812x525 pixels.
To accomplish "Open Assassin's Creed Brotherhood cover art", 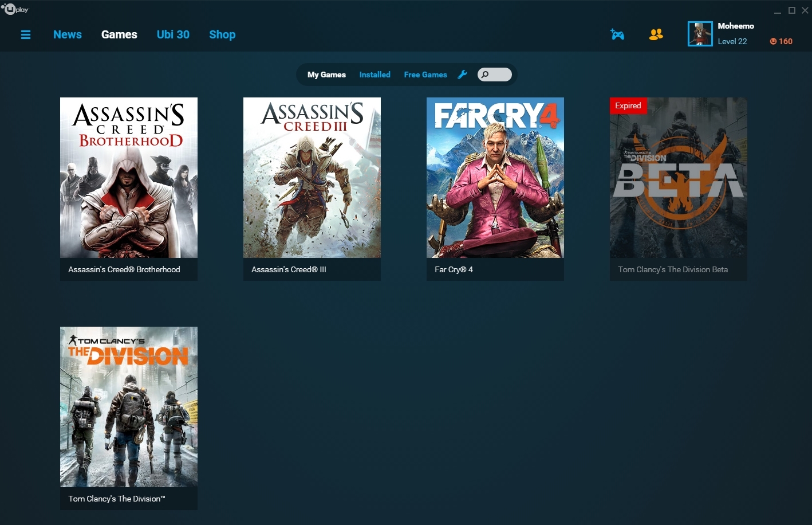I will pyautogui.click(x=129, y=178).
